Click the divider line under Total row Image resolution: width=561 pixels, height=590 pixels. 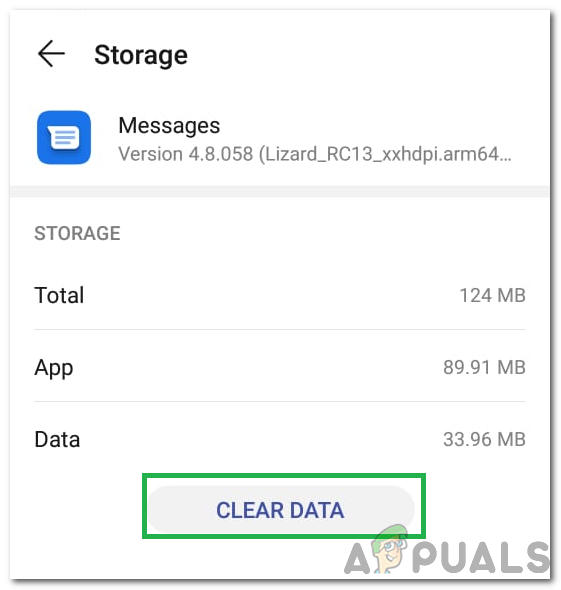coord(280,330)
